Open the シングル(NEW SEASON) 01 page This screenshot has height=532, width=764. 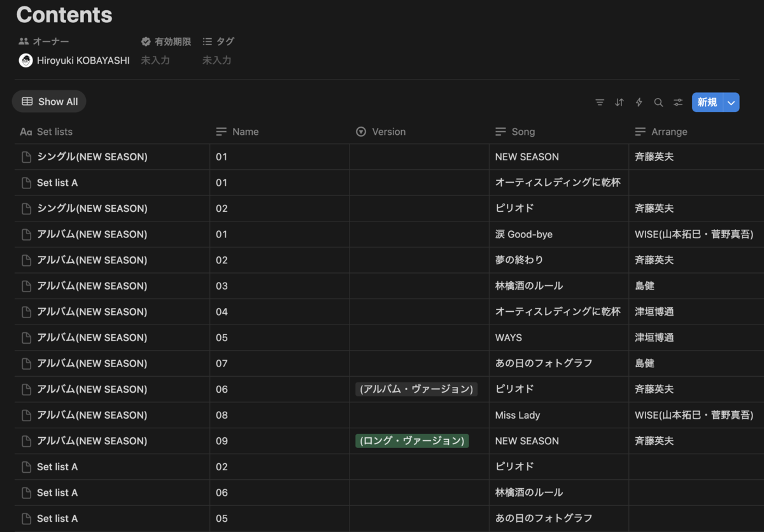click(92, 157)
